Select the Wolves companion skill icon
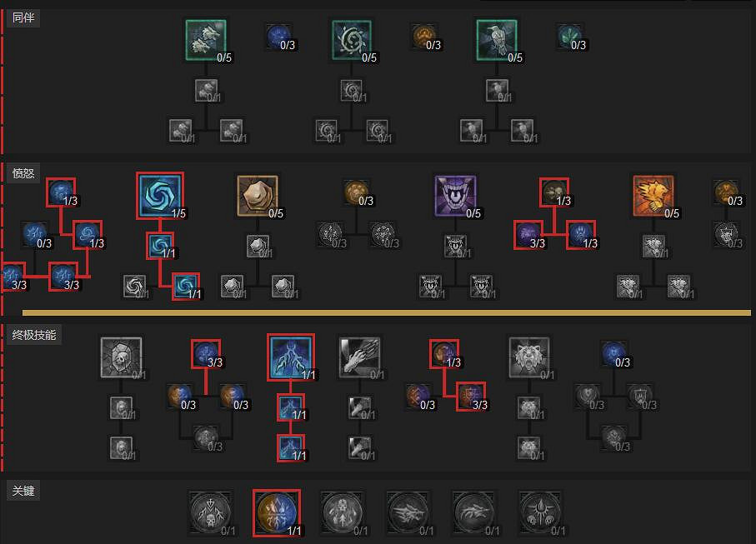This screenshot has width=756, height=544. pyautogui.click(x=206, y=40)
